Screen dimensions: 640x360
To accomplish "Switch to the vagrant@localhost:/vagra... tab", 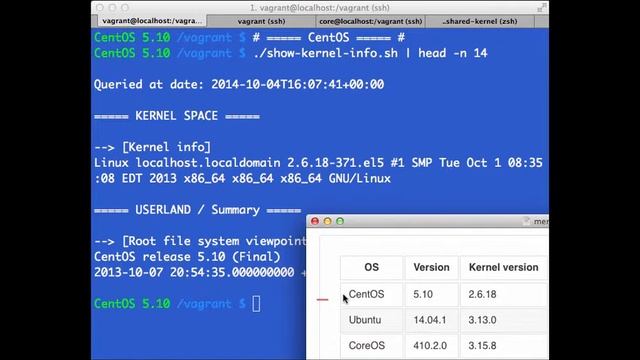I will point(151,21).
